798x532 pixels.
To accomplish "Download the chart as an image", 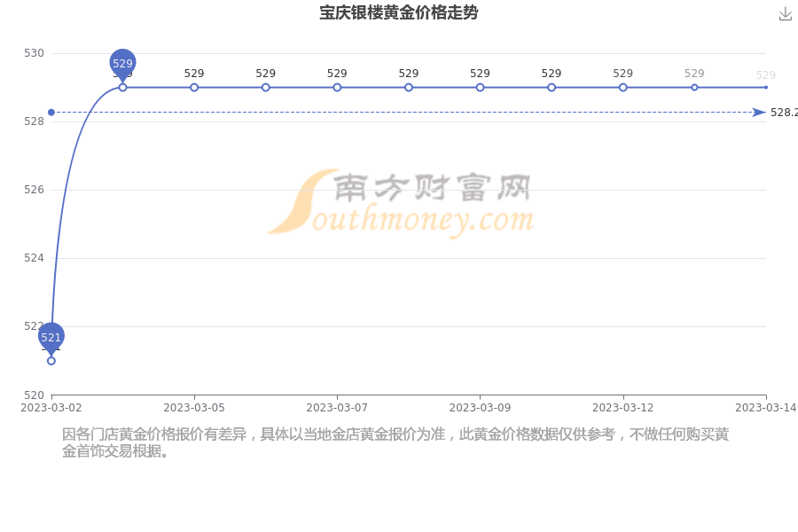I will tap(786, 14).
